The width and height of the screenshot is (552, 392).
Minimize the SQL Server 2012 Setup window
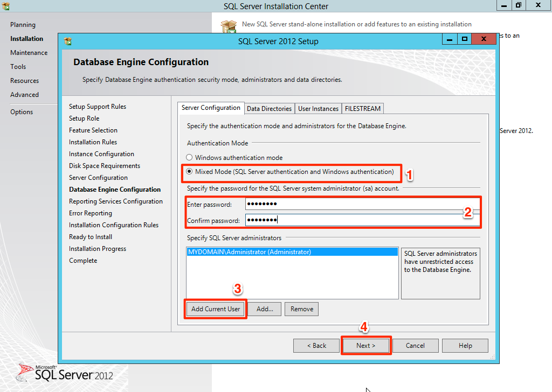(450, 39)
